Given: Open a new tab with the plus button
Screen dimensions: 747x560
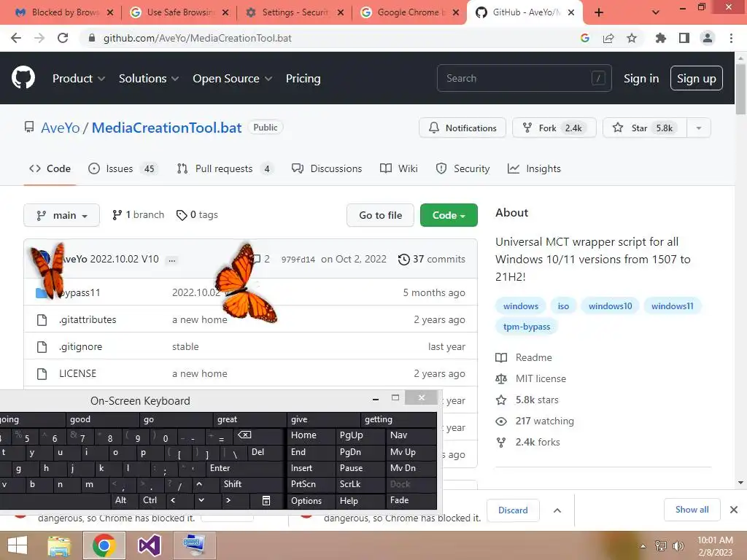Looking at the screenshot, I should (599, 12).
